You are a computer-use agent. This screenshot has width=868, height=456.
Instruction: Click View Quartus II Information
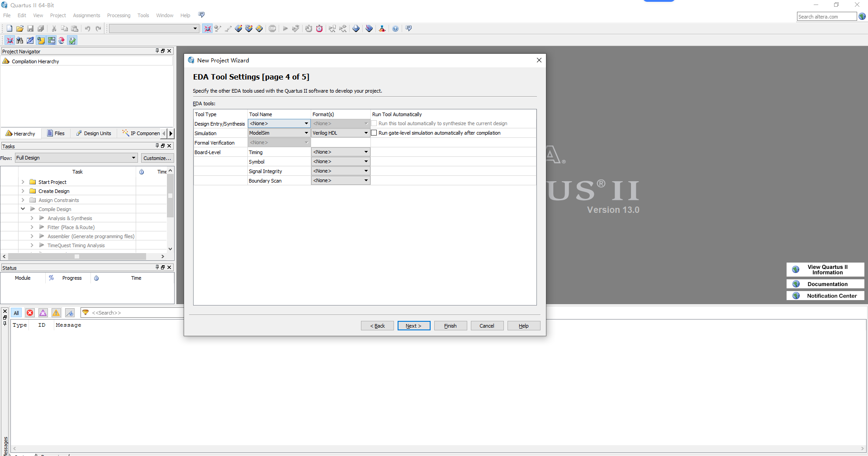(x=825, y=269)
